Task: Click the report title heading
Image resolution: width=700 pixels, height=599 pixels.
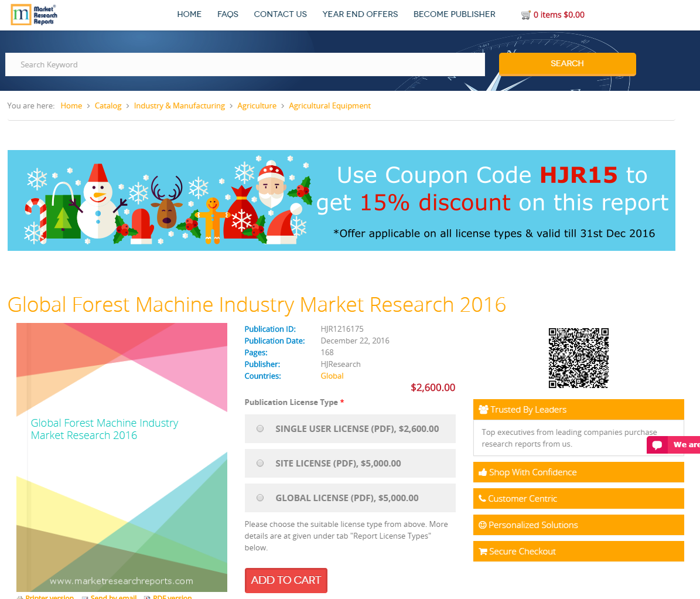Action: (x=257, y=305)
